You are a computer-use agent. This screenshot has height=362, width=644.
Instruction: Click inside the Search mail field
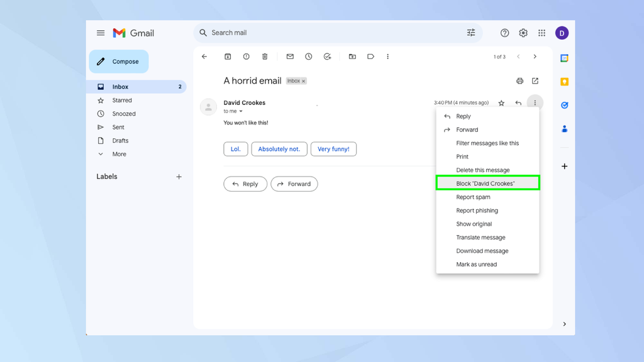[283, 32]
